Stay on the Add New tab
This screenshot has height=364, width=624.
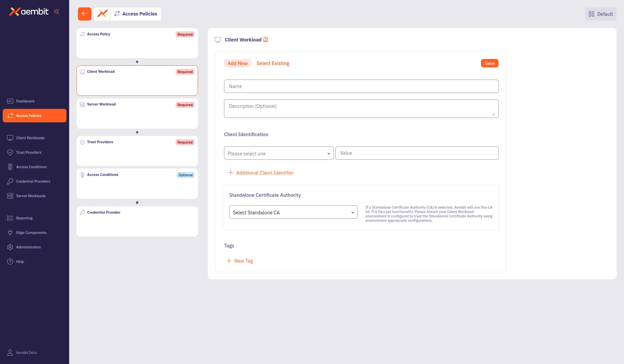click(237, 63)
